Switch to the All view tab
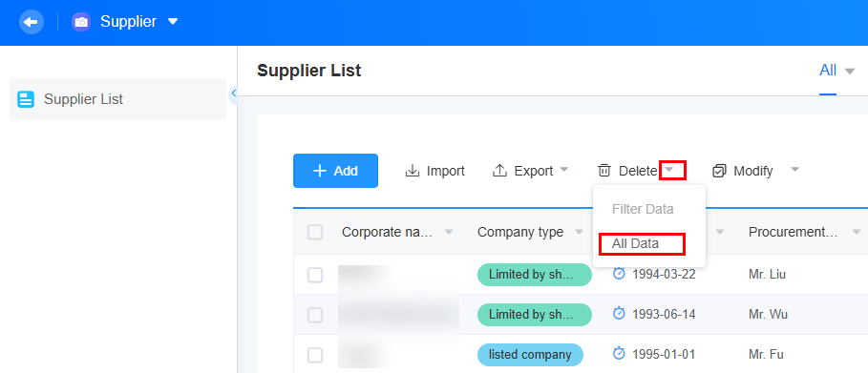 pyautogui.click(x=828, y=71)
